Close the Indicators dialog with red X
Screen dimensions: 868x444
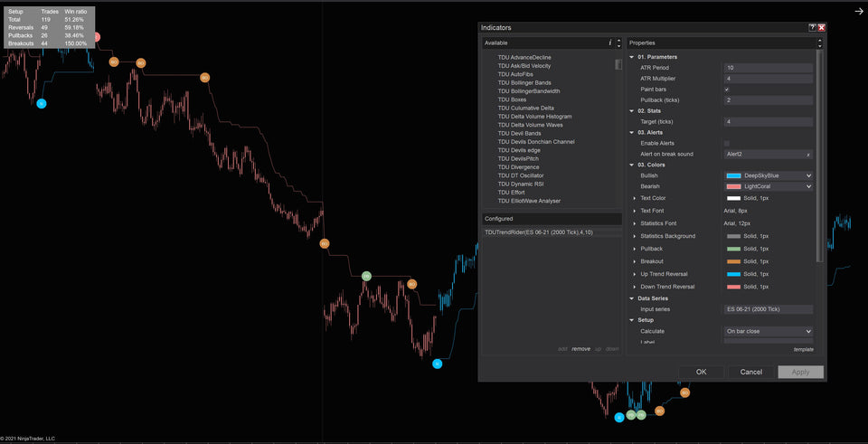click(x=822, y=28)
